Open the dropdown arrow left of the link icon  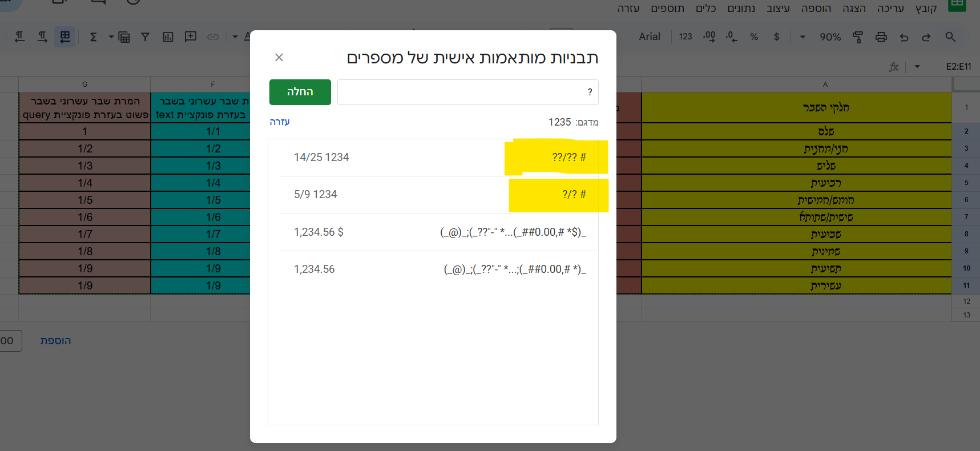tap(235, 37)
